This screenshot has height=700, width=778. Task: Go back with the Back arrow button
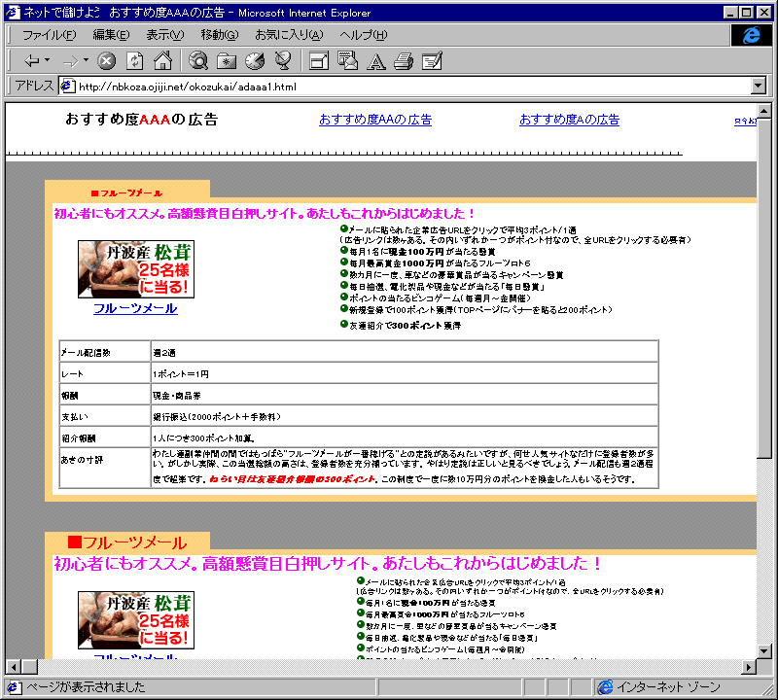tap(32, 61)
